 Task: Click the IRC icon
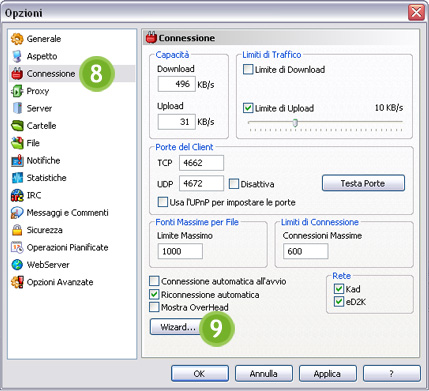(x=17, y=195)
